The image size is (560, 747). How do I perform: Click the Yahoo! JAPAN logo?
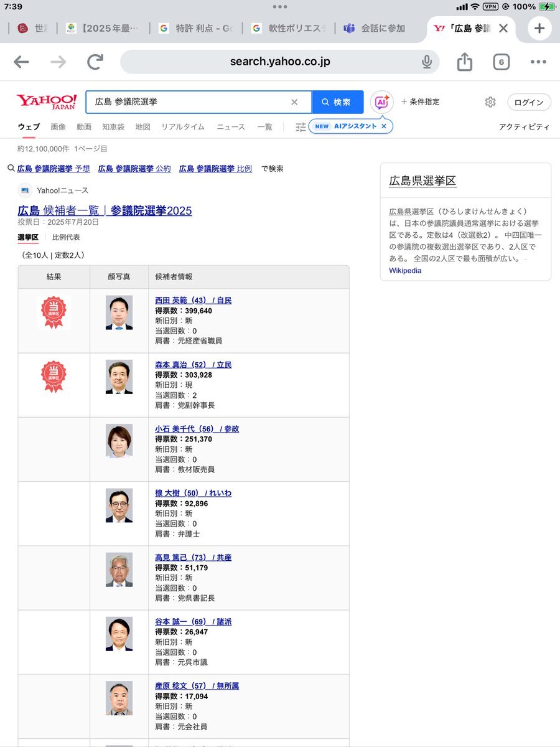coord(47,101)
